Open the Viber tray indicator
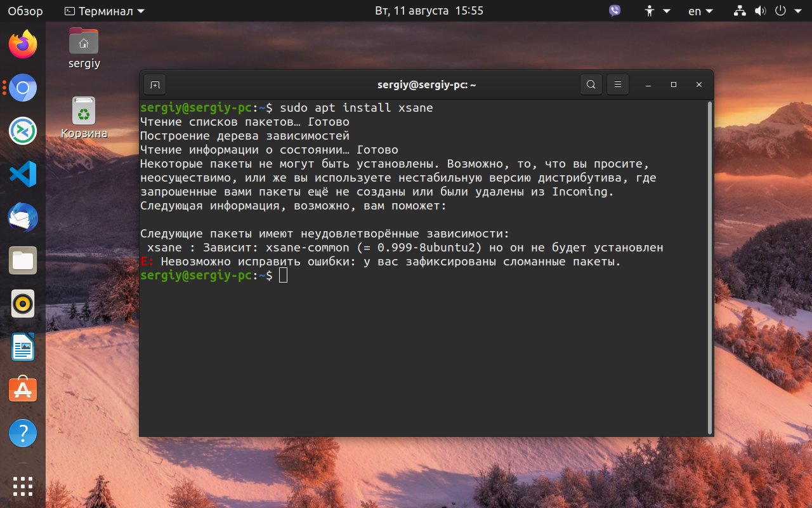The width and height of the screenshot is (812, 508). 615,11
